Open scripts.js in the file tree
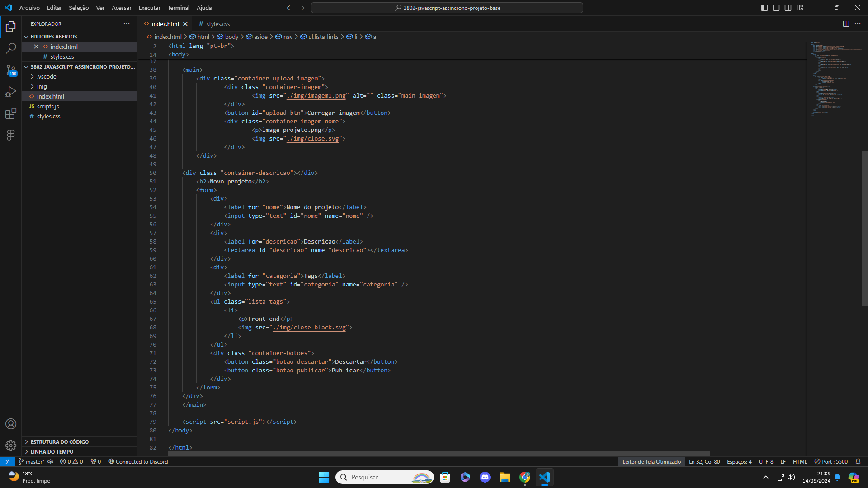The width and height of the screenshot is (868, 488). pos(80,106)
